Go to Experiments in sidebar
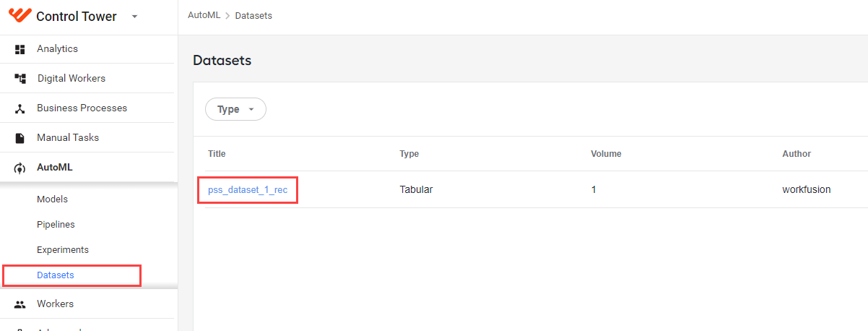The image size is (868, 331). click(x=63, y=250)
